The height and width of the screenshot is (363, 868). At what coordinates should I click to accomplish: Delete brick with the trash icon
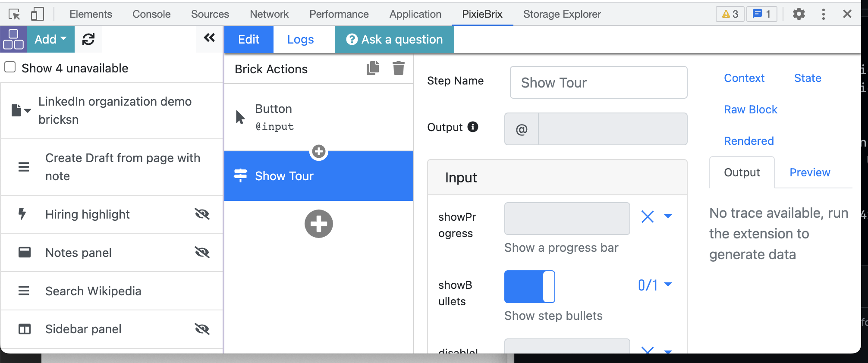coord(399,68)
